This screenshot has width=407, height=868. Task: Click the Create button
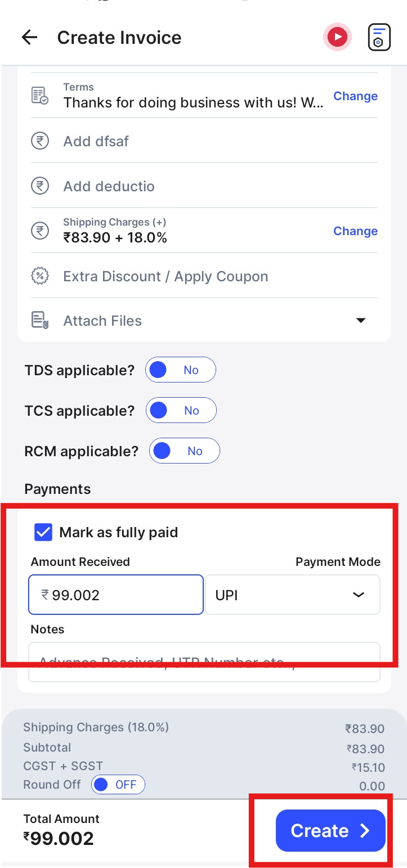[330, 831]
